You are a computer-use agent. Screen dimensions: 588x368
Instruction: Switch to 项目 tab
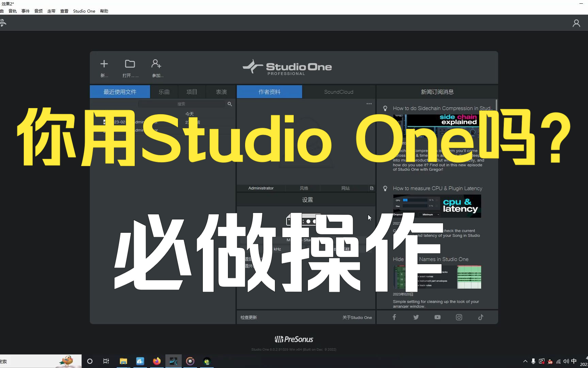pos(192,92)
